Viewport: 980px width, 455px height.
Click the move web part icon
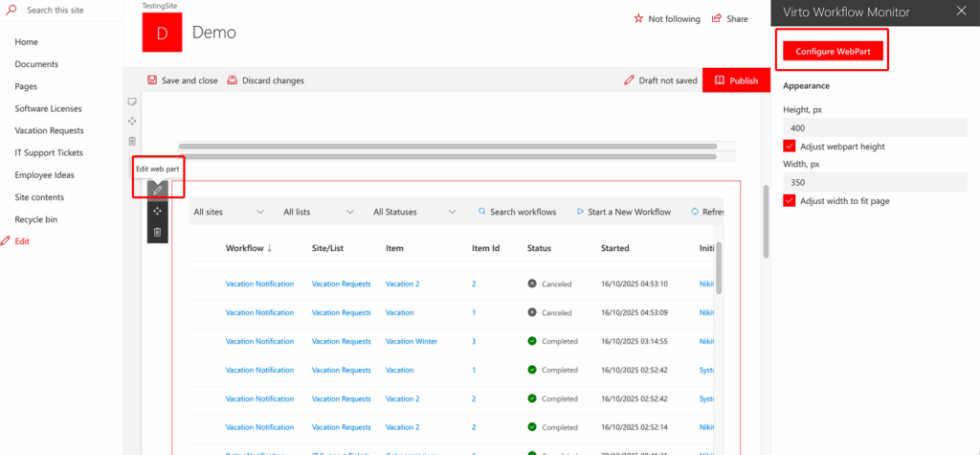pyautogui.click(x=158, y=211)
